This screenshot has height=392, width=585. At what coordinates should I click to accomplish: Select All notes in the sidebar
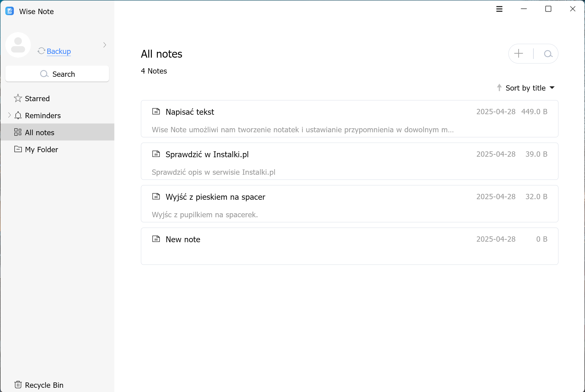57,132
